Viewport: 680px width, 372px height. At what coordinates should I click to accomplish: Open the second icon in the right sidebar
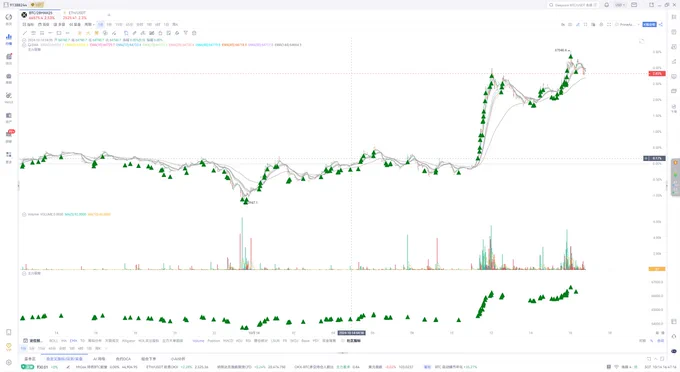[x=674, y=32]
